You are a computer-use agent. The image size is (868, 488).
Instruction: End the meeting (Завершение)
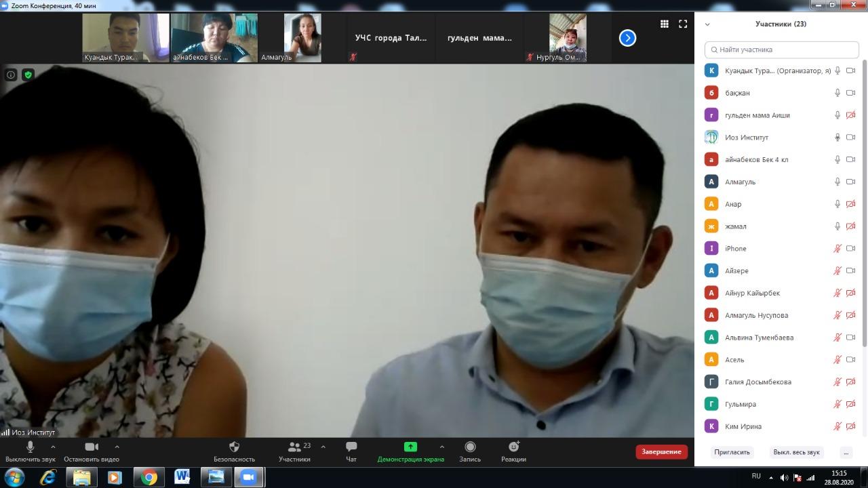tap(661, 452)
